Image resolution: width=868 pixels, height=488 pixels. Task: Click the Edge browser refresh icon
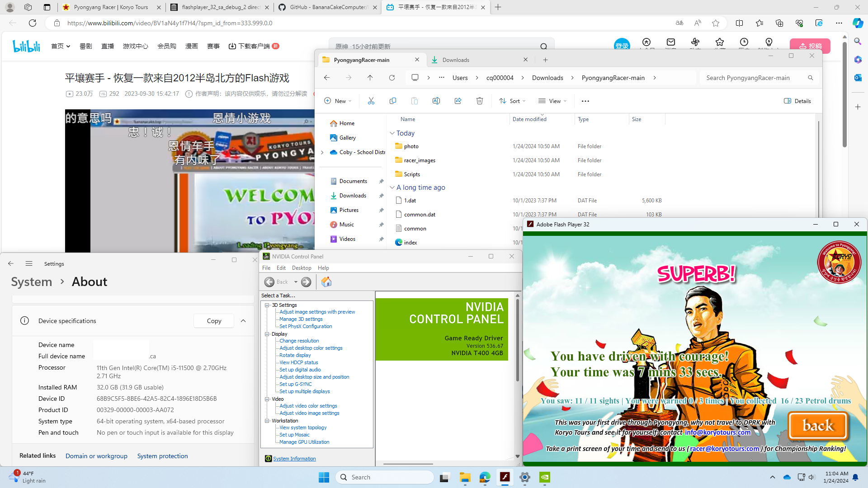click(33, 23)
